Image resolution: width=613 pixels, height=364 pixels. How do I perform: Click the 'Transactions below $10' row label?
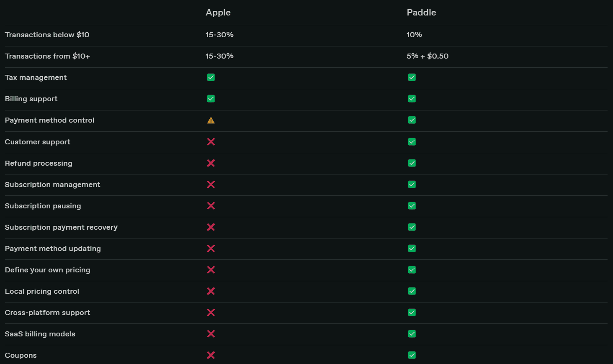(47, 35)
